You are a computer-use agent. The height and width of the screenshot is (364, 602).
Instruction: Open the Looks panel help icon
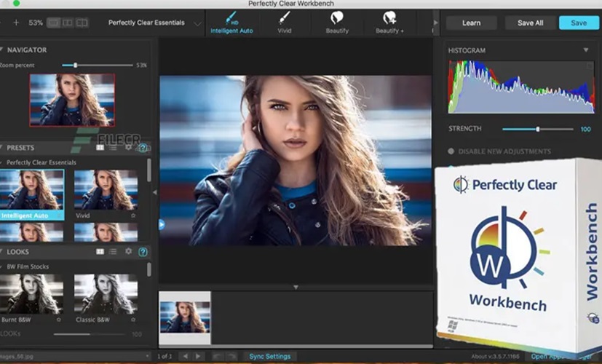tap(143, 251)
